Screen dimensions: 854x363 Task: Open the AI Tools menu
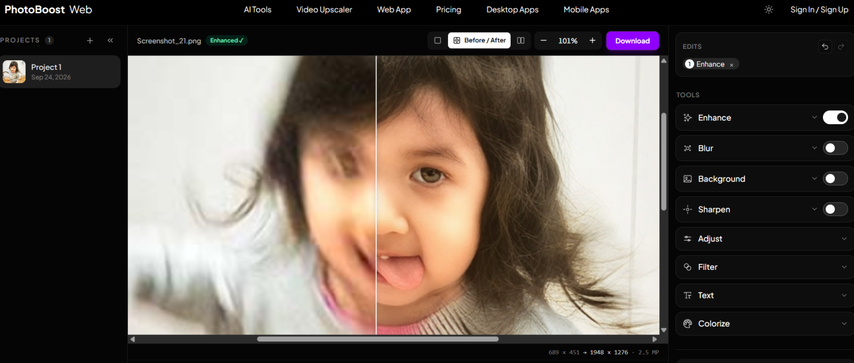pyautogui.click(x=257, y=10)
